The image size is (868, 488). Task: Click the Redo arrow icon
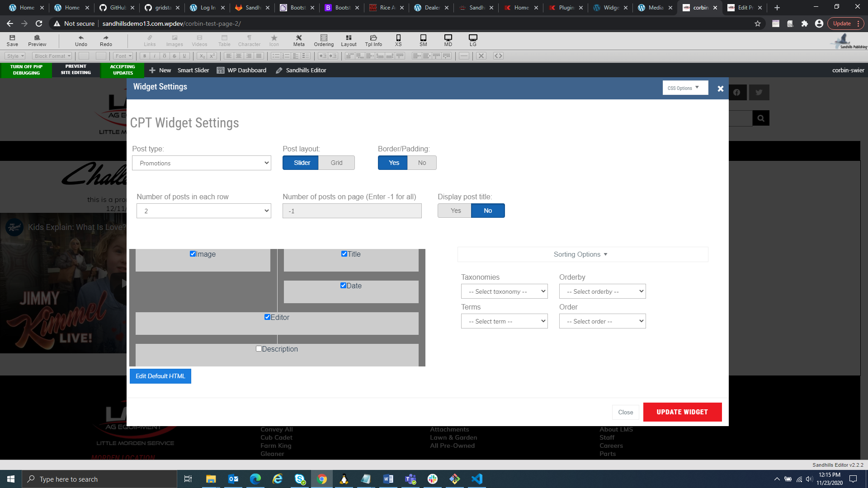coord(106,40)
